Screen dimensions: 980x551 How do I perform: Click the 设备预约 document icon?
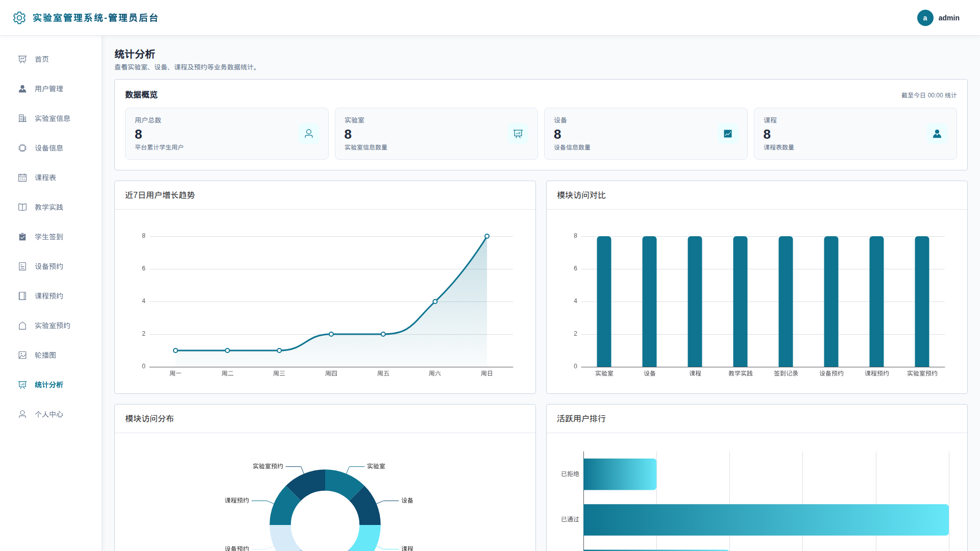[22, 266]
